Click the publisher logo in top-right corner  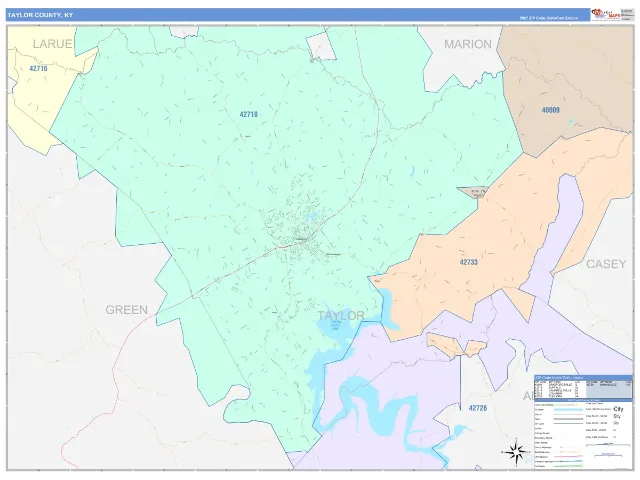(x=605, y=14)
